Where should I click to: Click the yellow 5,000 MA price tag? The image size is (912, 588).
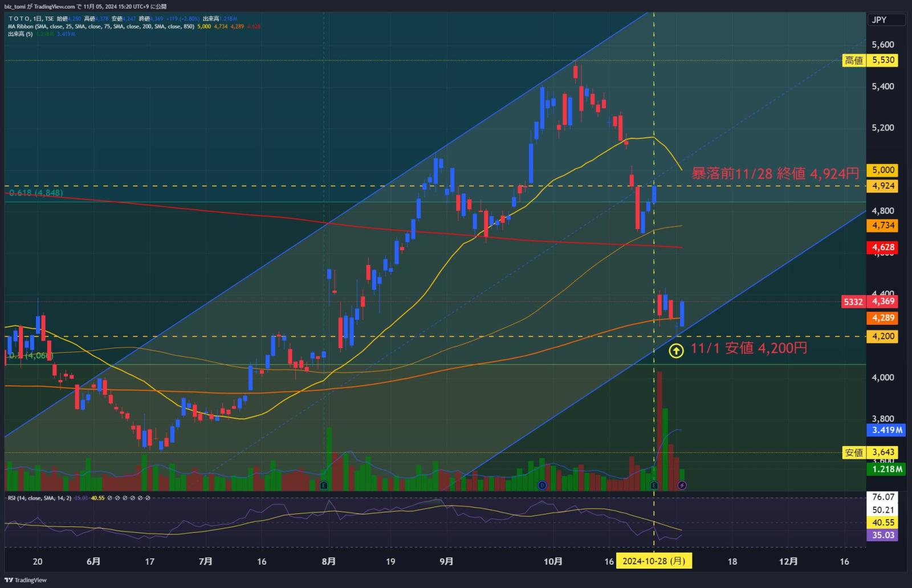(x=882, y=170)
